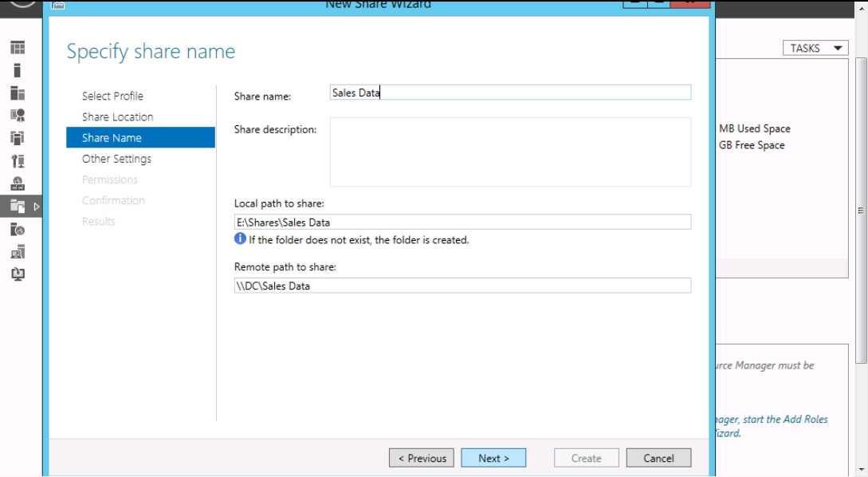Click the 'GB Free Space' text
This screenshot has width=868, height=477.
click(752, 145)
